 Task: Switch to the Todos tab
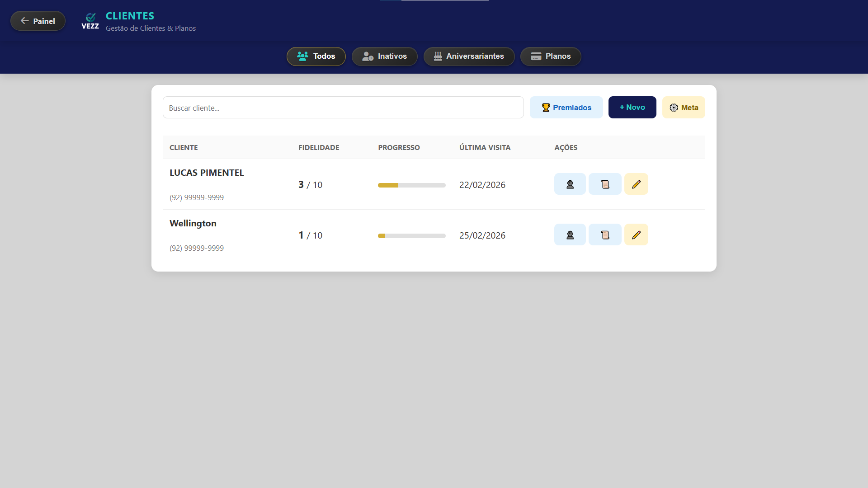pos(316,56)
